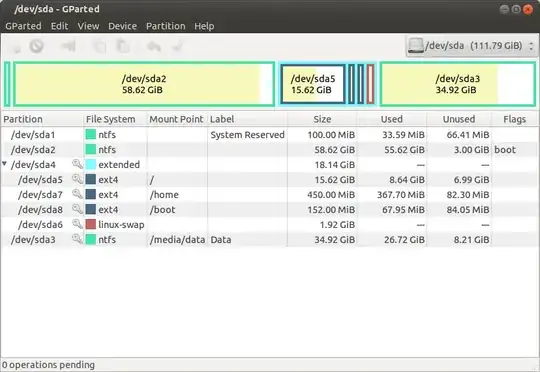The image size is (540, 372).
Task: Click the Delete partition toolbar icon
Action: [37, 46]
